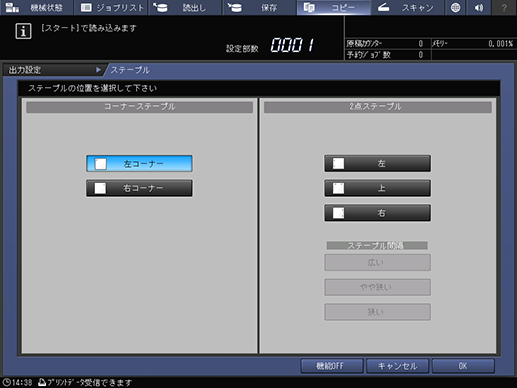Click the メモリー 0.001% indicator
517x388 pixels.
pyautogui.click(x=473, y=44)
